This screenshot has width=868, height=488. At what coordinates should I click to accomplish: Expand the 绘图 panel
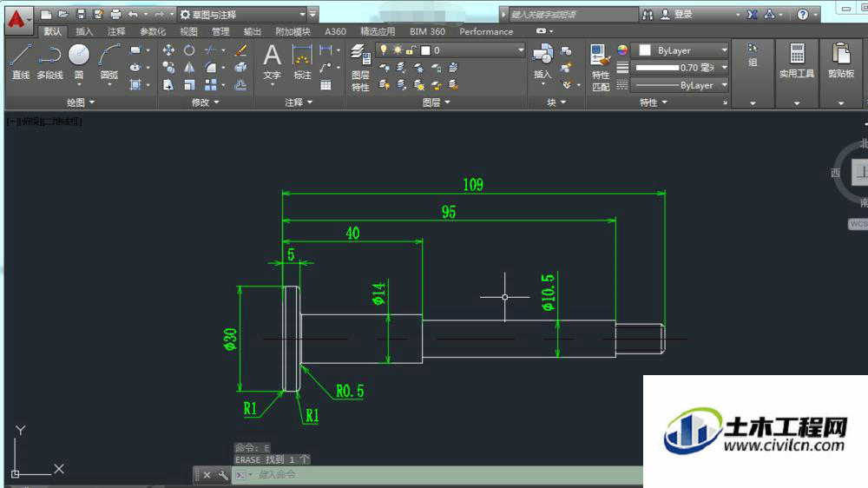click(80, 102)
